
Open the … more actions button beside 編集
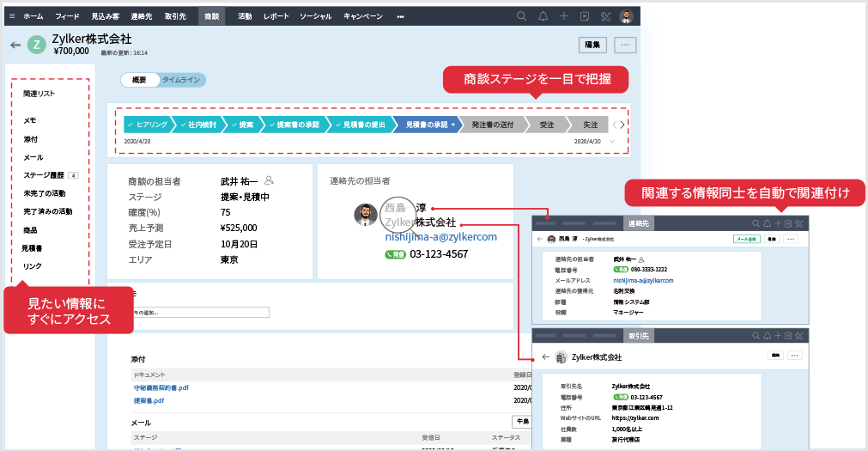coord(625,45)
